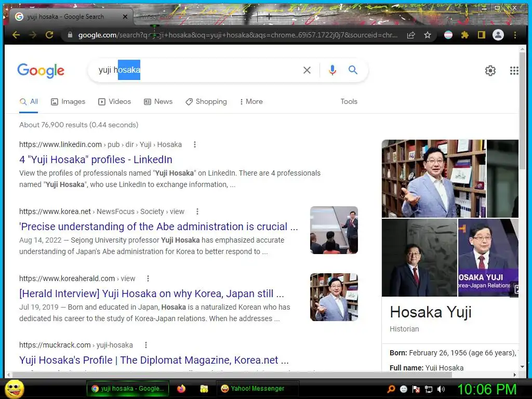The width and height of the screenshot is (532, 399).
Task: Click the browser forward arrow
Action: pos(33,35)
